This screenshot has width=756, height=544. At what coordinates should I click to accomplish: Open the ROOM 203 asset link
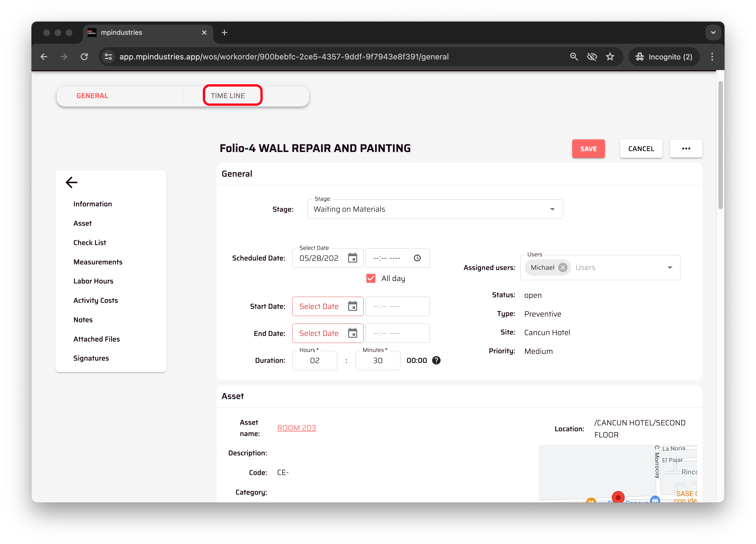pos(296,428)
